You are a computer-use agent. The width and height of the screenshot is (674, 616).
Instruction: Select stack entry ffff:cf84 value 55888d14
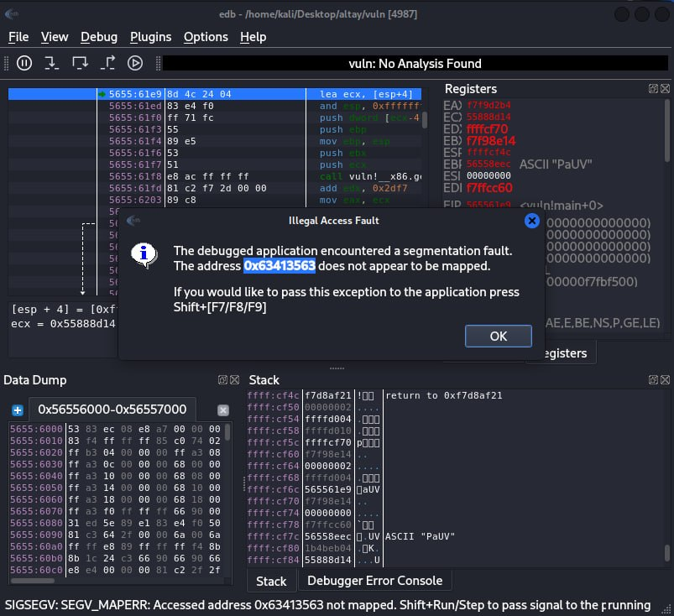(328, 560)
